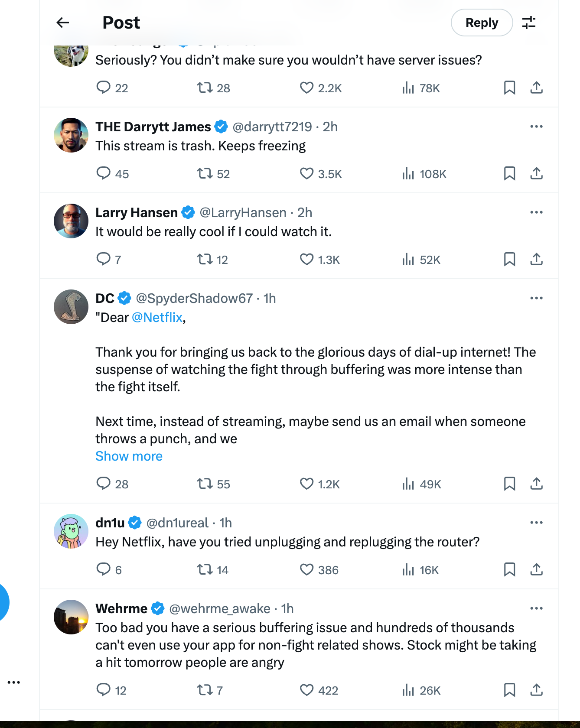Repost DC's dial-up internet post
Screen dimensions: 580x728
coord(205,484)
